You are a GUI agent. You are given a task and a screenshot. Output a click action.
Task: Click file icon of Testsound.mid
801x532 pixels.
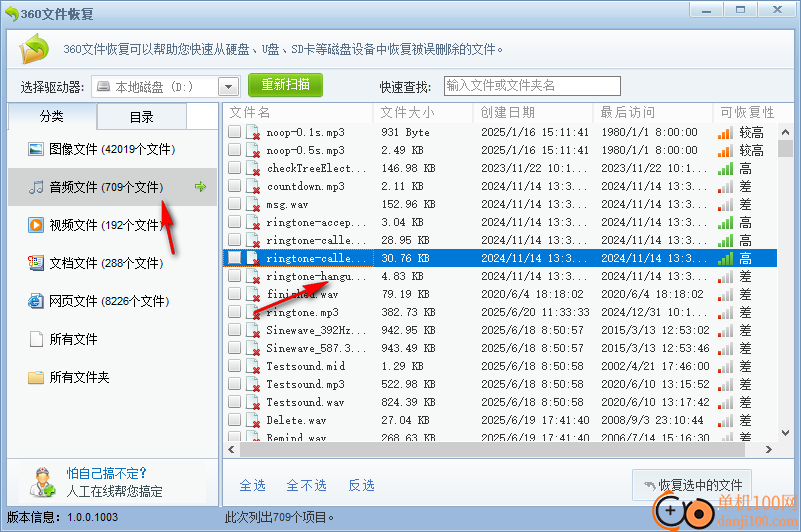[253, 366]
